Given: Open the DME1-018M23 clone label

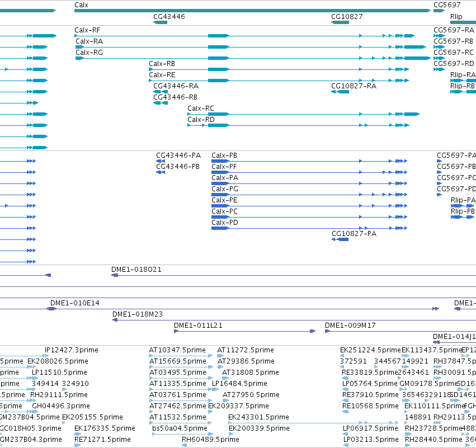Looking at the screenshot, I should pos(138,314).
